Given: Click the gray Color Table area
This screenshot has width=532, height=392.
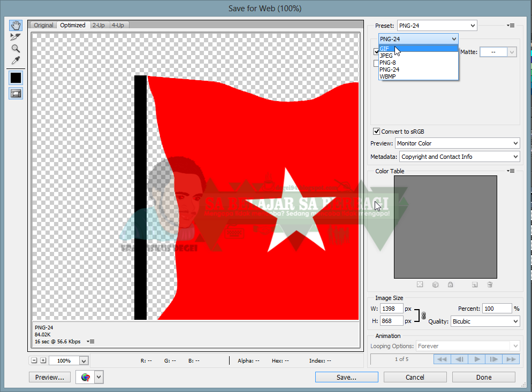Looking at the screenshot, I should tap(445, 227).
